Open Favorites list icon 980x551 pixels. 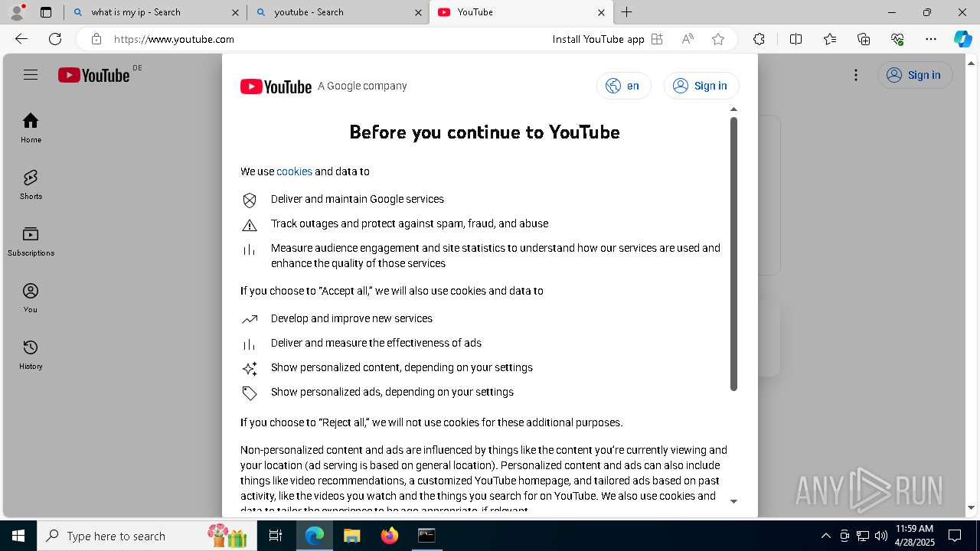click(x=830, y=39)
